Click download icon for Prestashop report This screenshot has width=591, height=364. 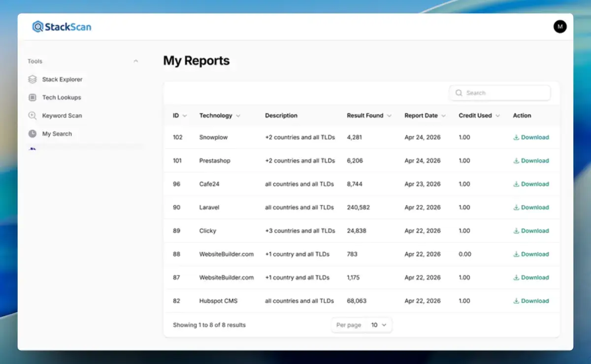pyautogui.click(x=516, y=161)
